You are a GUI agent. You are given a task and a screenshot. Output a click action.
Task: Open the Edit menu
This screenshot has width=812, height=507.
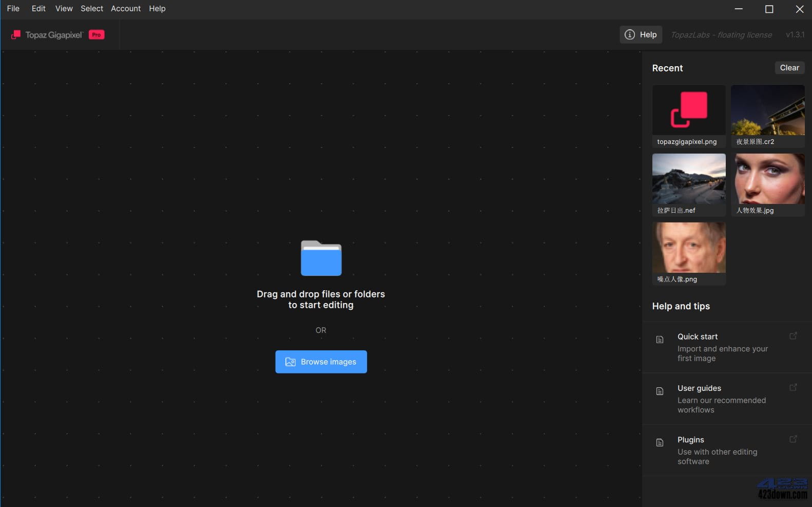click(x=38, y=9)
